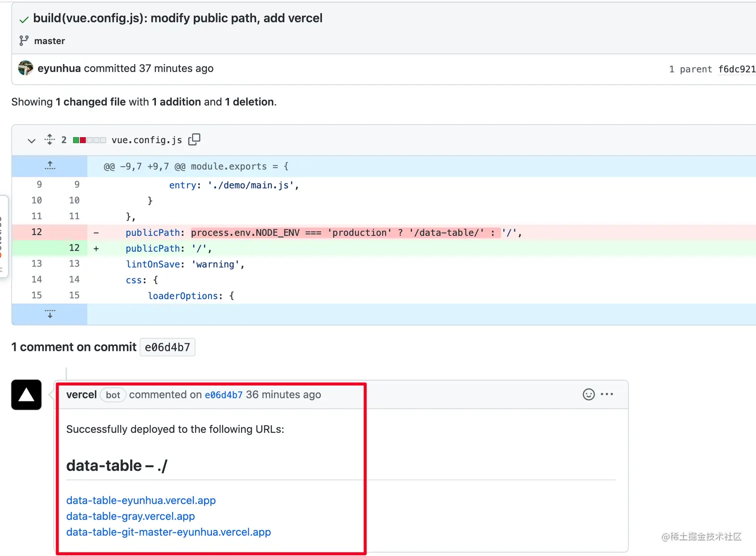Viewport: 756px width, 556px height.
Task: Open commit link e06d4b7 in comment header
Action: [223, 395]
